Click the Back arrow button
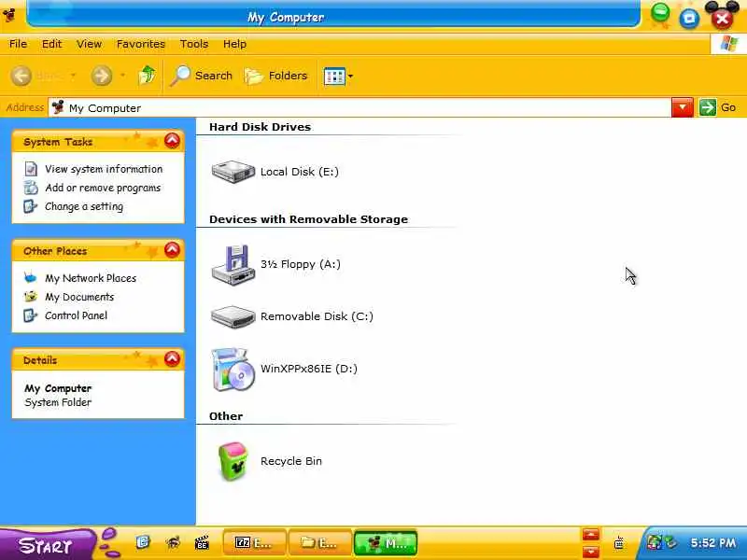The image size is (747, 560). [x=21, y=76]
